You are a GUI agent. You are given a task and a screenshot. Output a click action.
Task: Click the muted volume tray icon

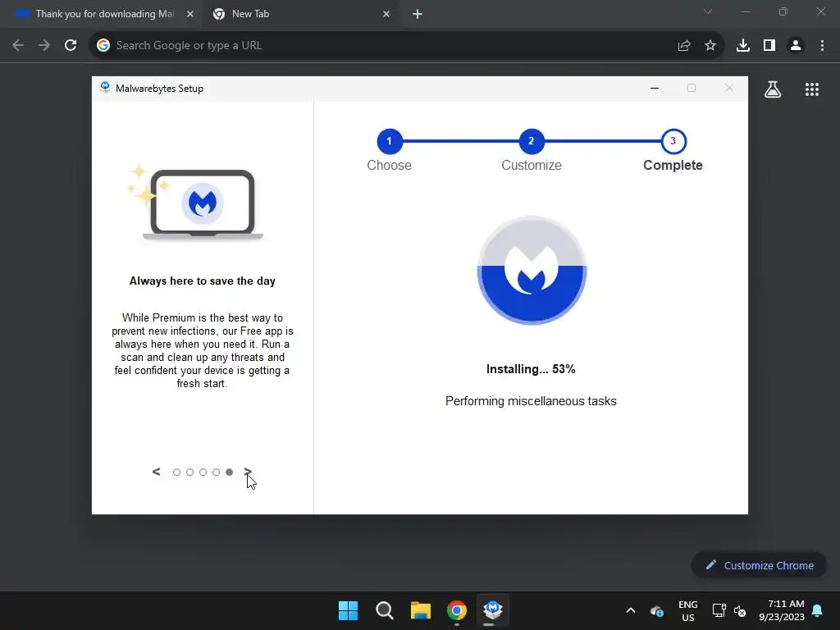click(x=740, y=610)
